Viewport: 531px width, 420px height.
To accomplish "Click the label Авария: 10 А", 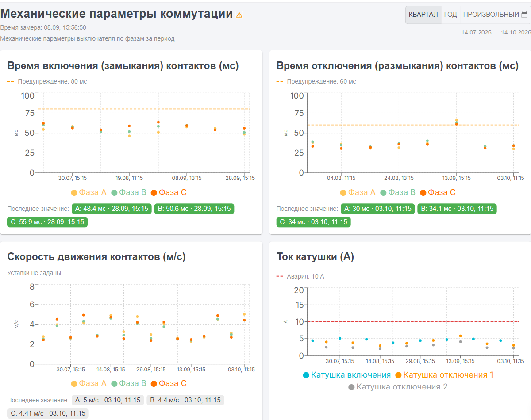I will pyautogui.click(x=305, y=276).
